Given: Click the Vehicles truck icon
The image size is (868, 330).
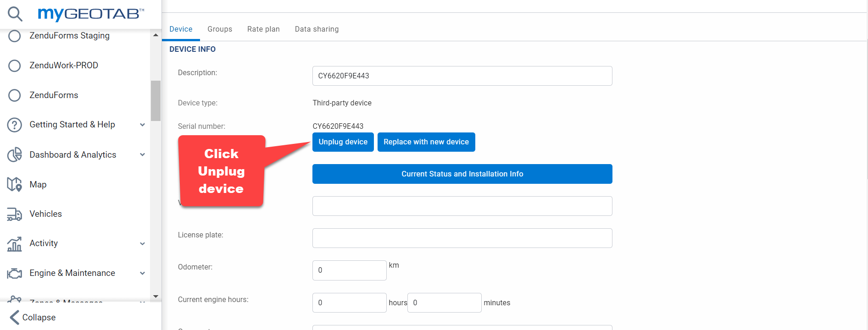Looking at the screenshot, I should point(15,214).
